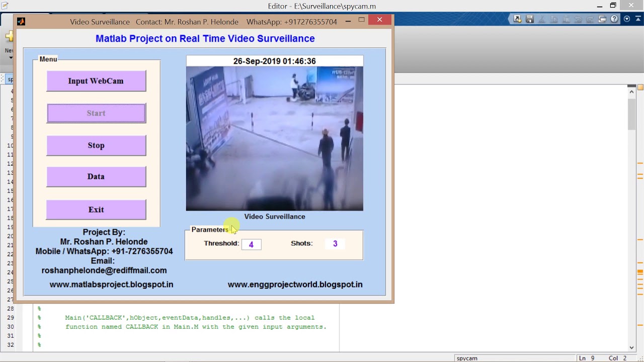The width and height of the screenshot is (644, 362).
Task: Open Help via the question mark icon
Action: pyautogui.click(x=614, y=19)
